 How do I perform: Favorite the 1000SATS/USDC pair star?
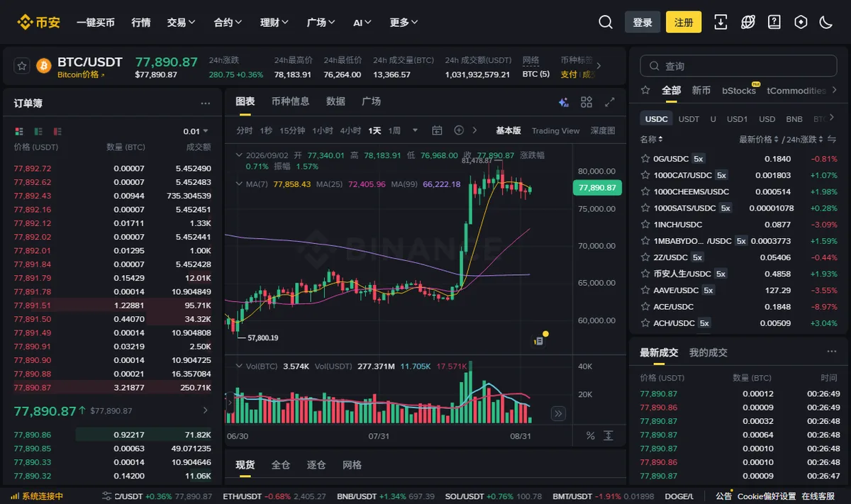(x=645, y=208)
